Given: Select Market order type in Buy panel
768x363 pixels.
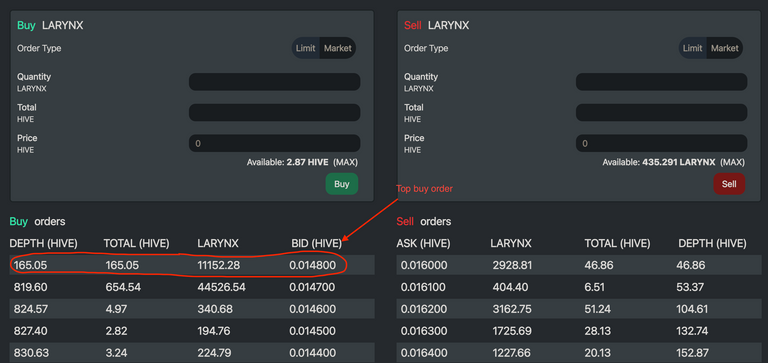Looking at the screenshot, I should point(338,48).
